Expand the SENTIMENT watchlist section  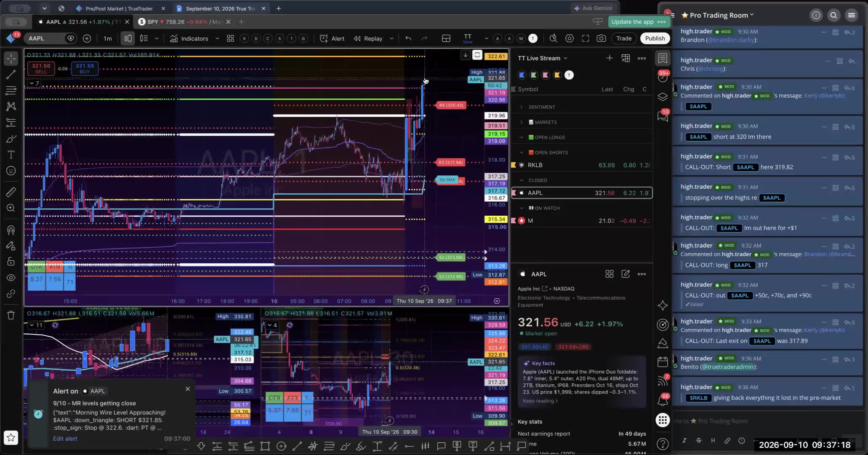coord(522,107)
